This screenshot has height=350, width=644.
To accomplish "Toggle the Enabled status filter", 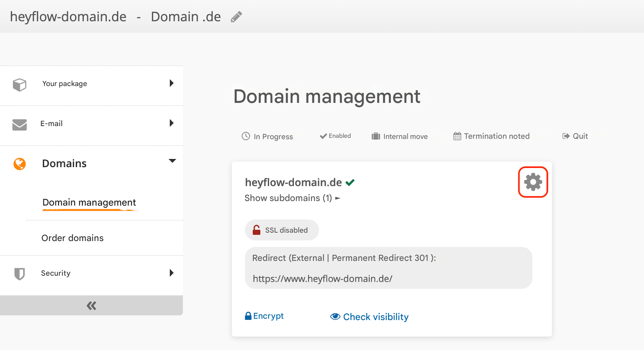I will (335, 136).
